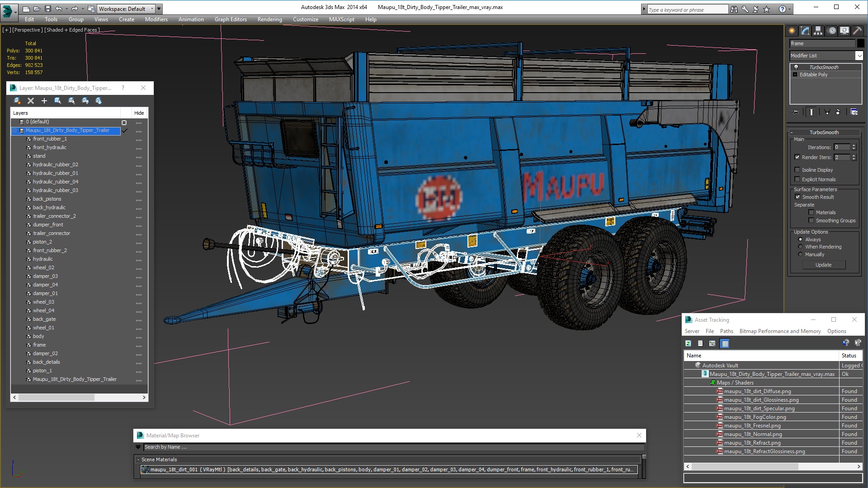Click the Open File icon in quick access toolbar
This screenshot has height=488, width=868.
37,9
